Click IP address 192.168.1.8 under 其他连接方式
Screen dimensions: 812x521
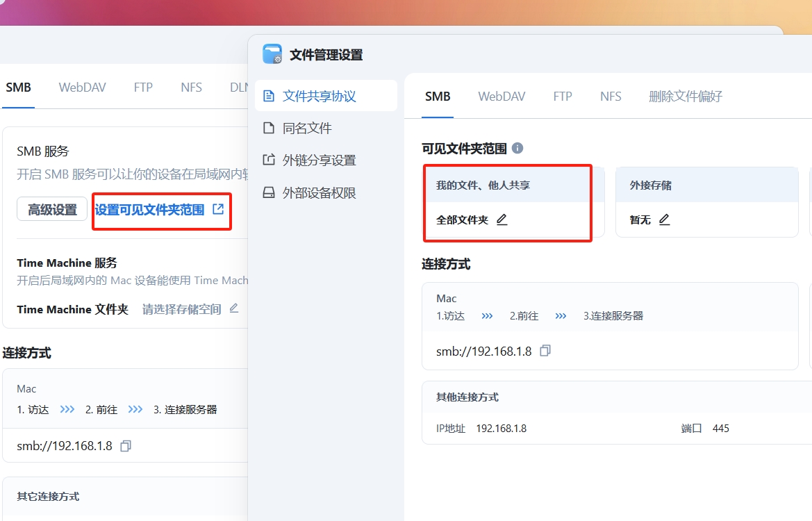click(x=502, y=429)
